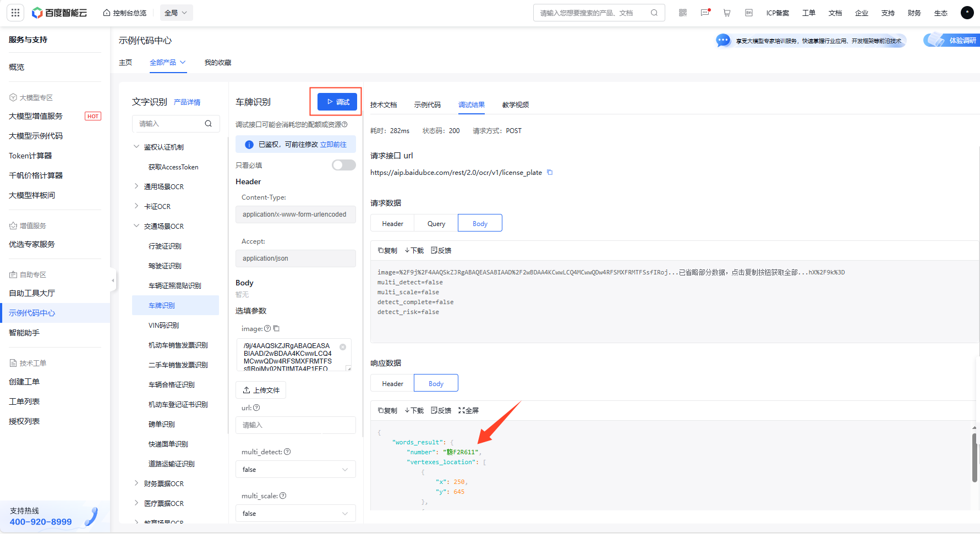Copy the response body data (复制)
This screenshot has height=534, width=980.
coord(387,410)
